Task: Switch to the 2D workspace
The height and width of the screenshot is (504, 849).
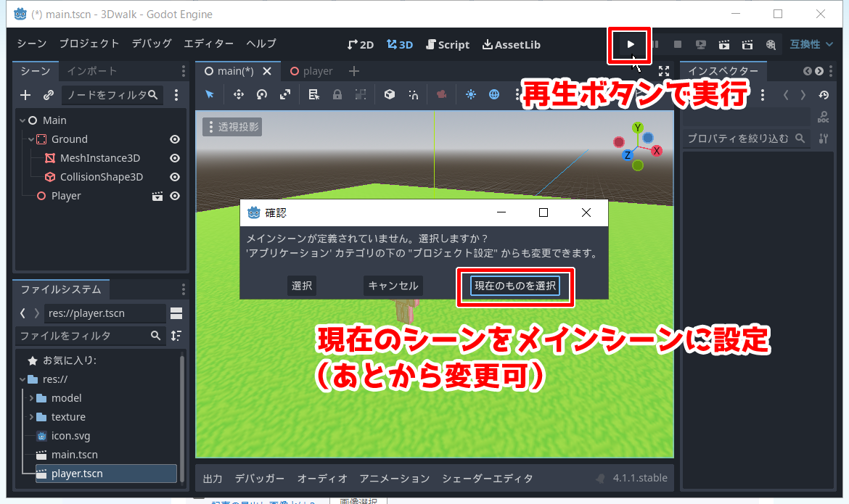Action: (x=361, y=44)
